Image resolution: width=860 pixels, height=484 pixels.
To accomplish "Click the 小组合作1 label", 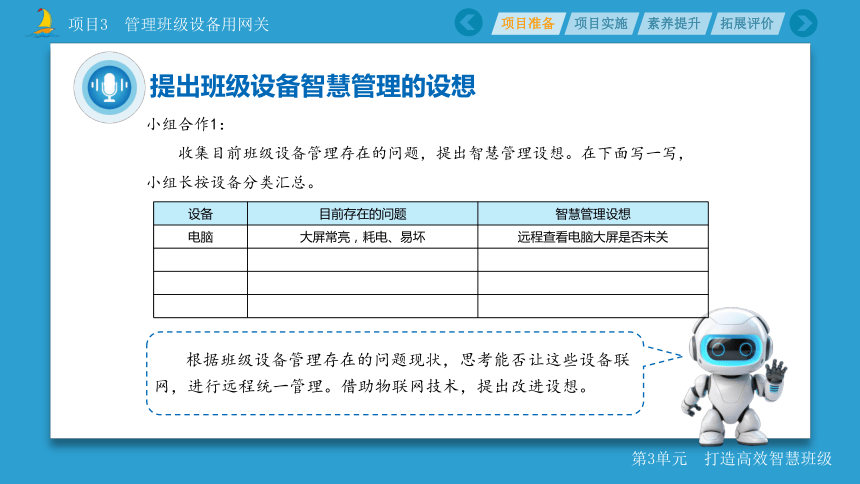I will tap(185, 125).
